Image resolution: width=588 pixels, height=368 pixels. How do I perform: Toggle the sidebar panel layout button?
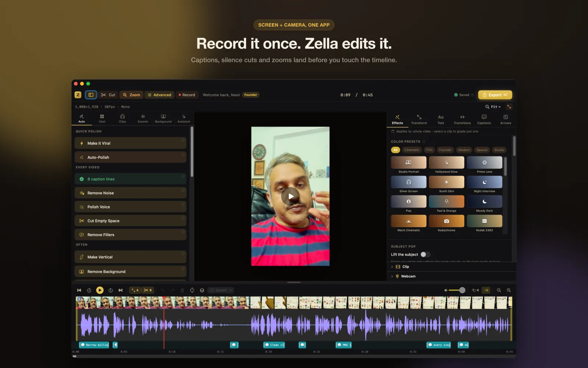(91, 95)
